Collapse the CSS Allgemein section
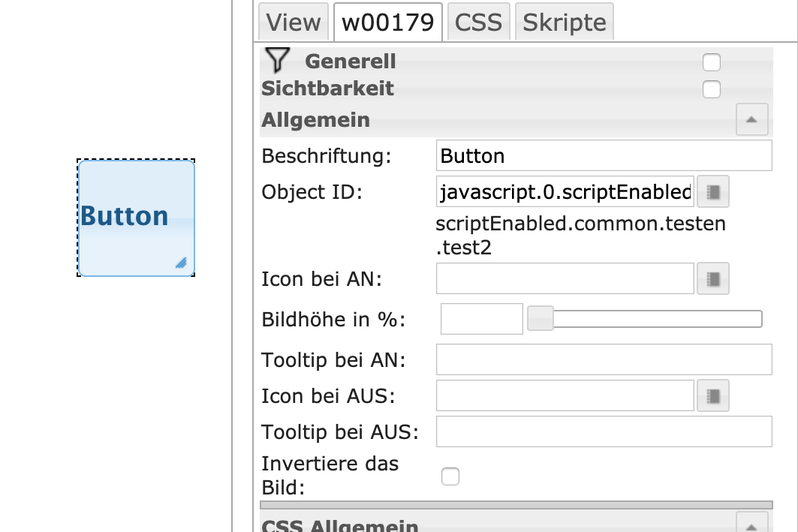 [x=751, y=523]
